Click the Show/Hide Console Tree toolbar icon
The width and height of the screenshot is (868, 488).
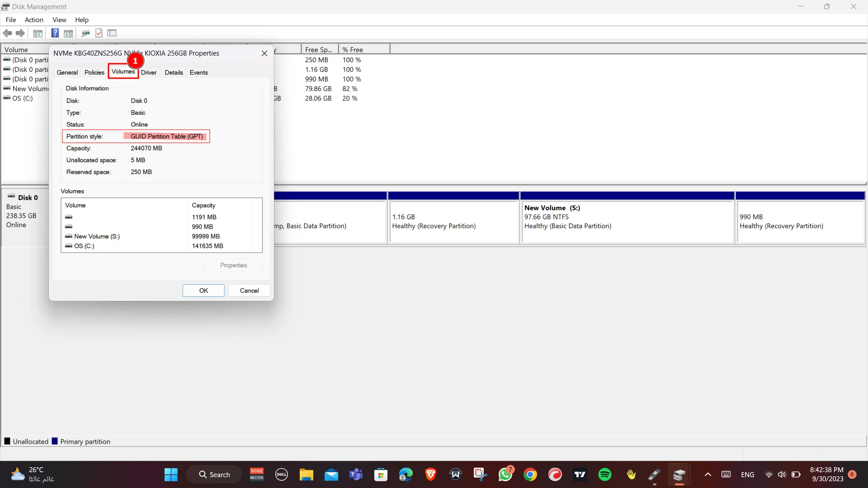click(x=38, y=33)
